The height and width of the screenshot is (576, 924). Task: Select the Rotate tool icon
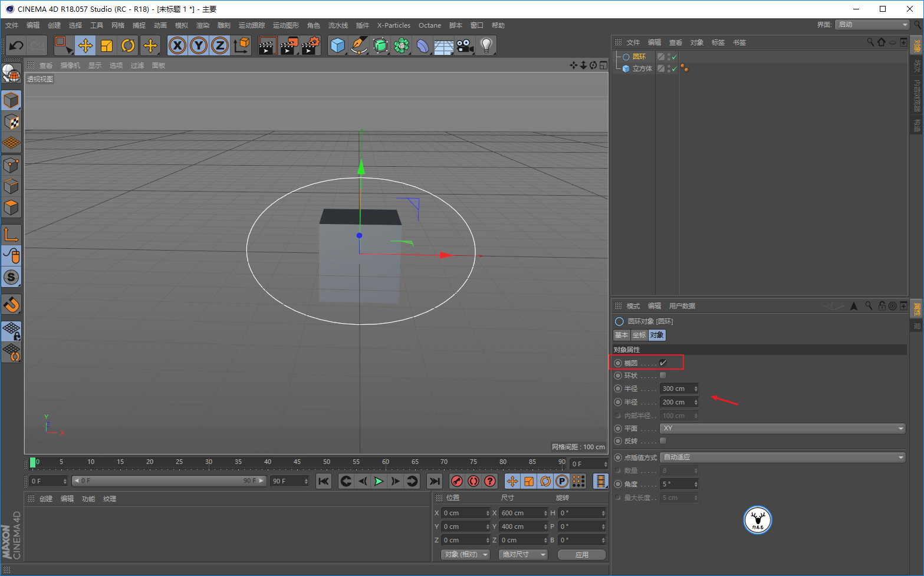click(128, 45)
